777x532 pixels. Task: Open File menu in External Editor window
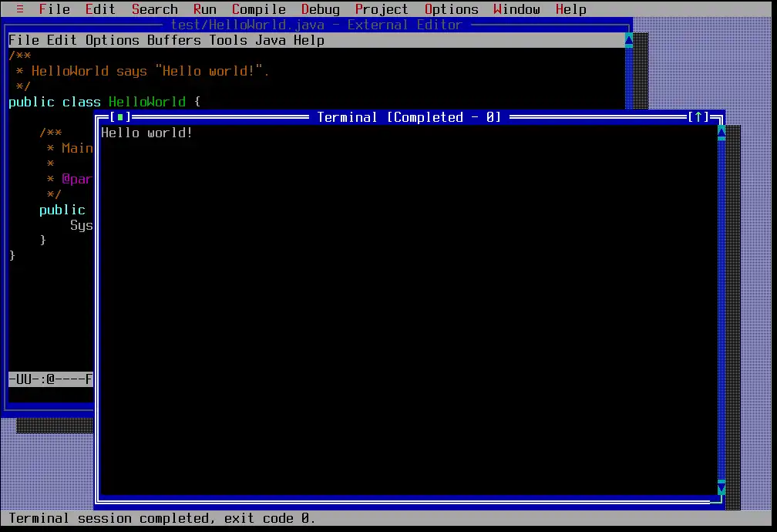[x=24, y=40]
